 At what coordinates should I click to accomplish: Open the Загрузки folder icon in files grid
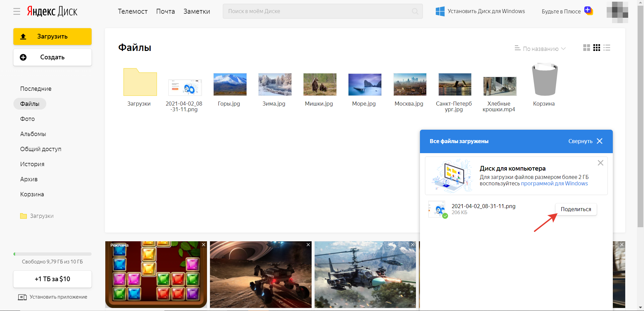click(140, 83)
